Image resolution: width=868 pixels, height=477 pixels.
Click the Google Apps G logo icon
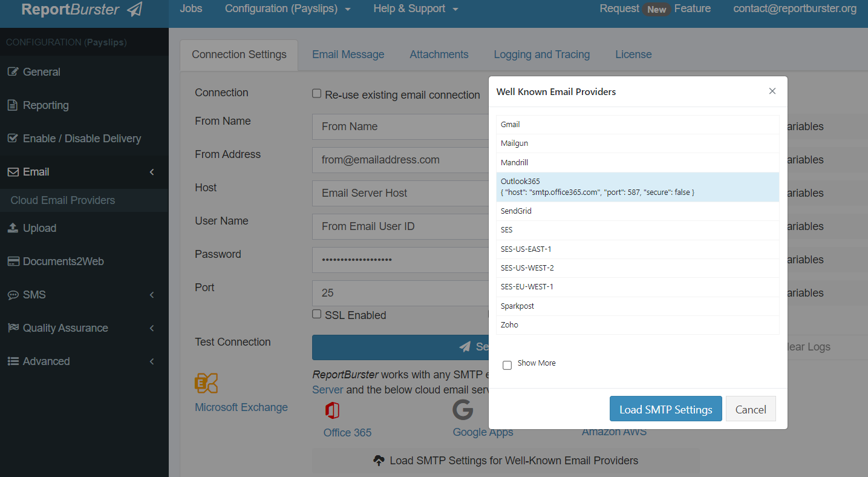(463, 410)
